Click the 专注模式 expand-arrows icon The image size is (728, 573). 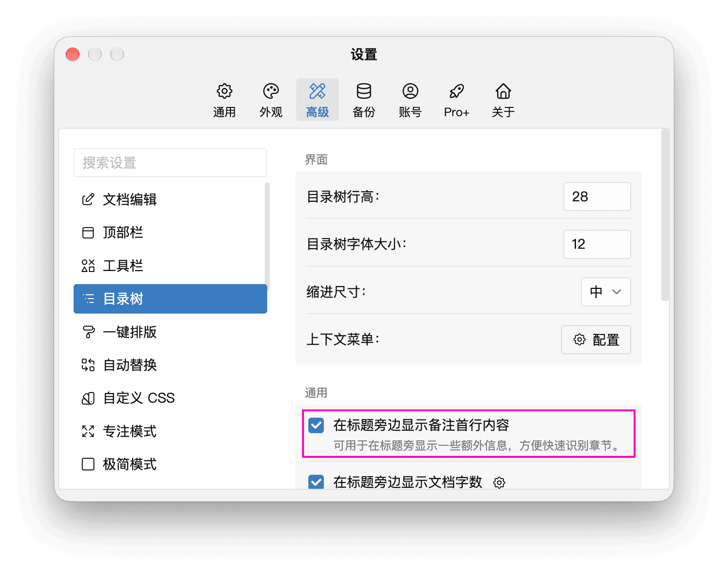tap(88, 431)
